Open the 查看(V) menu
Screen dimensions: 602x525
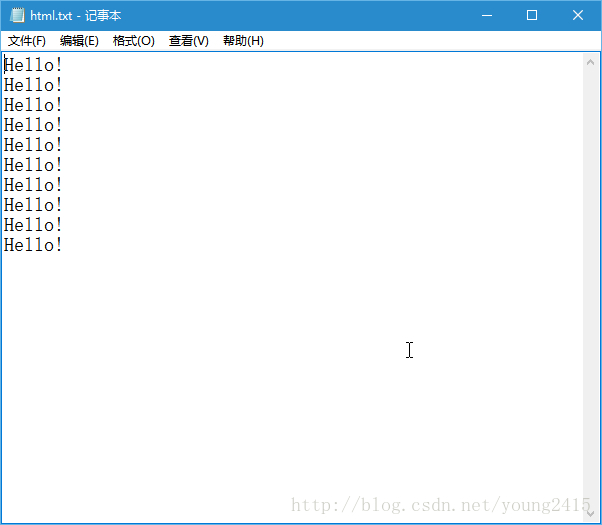(x=189, y=41)
